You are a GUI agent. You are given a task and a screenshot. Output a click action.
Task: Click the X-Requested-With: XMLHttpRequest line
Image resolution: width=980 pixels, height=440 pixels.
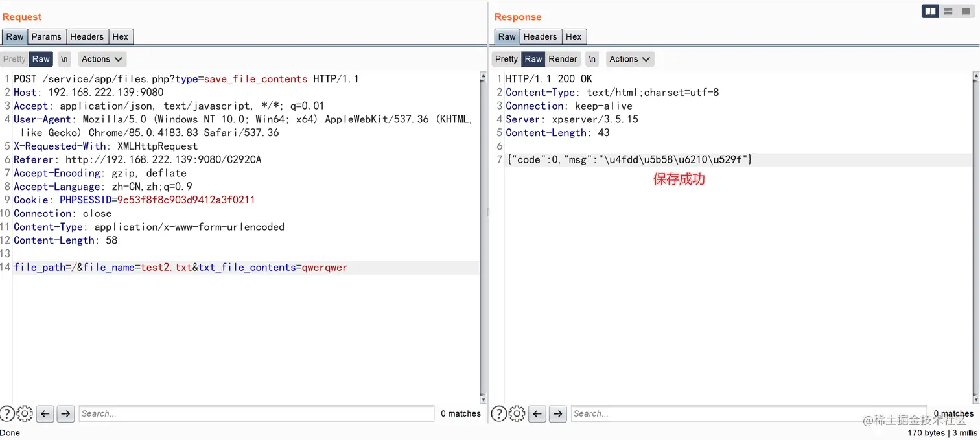click(x=106, y=146)
